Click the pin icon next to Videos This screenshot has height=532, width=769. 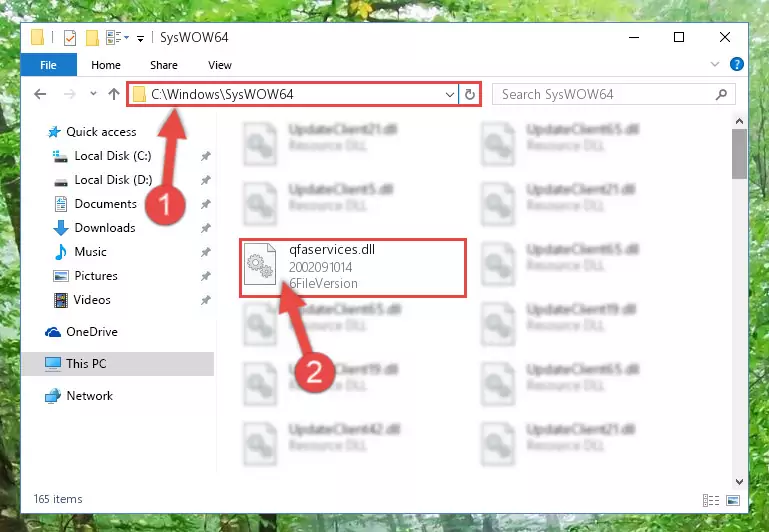205,300
